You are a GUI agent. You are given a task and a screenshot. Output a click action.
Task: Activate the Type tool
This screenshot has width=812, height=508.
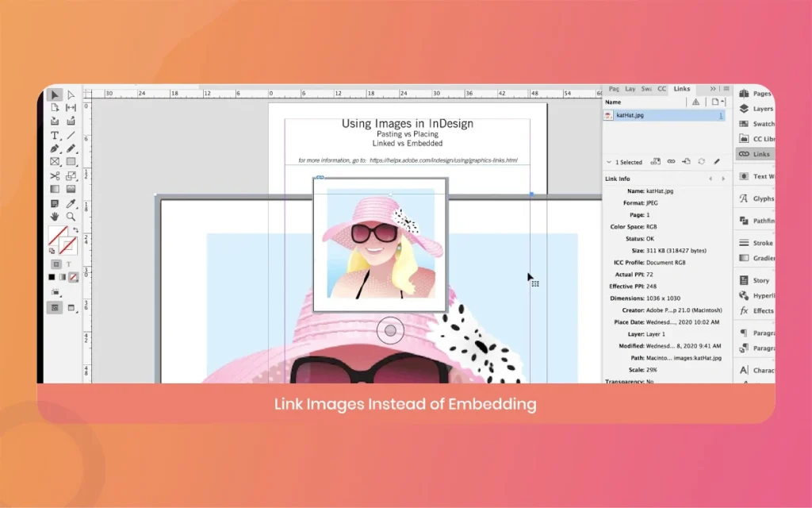(x=55, y=135)
